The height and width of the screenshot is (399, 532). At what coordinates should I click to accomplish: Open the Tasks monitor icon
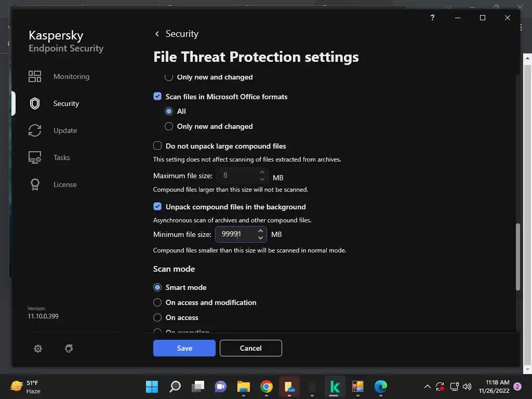click(x=35, y=157)
